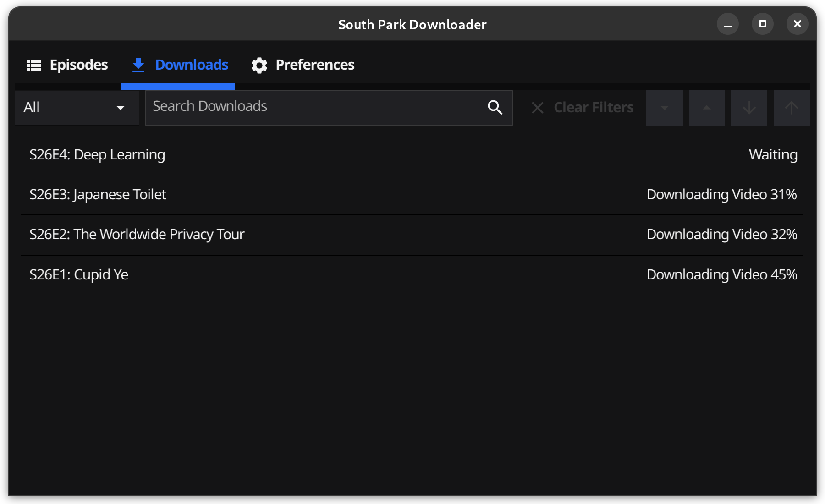Click the Downloading Video 31% status
Image resolution: width=825 pixels, height=504 pixels.
click(722, 195)
